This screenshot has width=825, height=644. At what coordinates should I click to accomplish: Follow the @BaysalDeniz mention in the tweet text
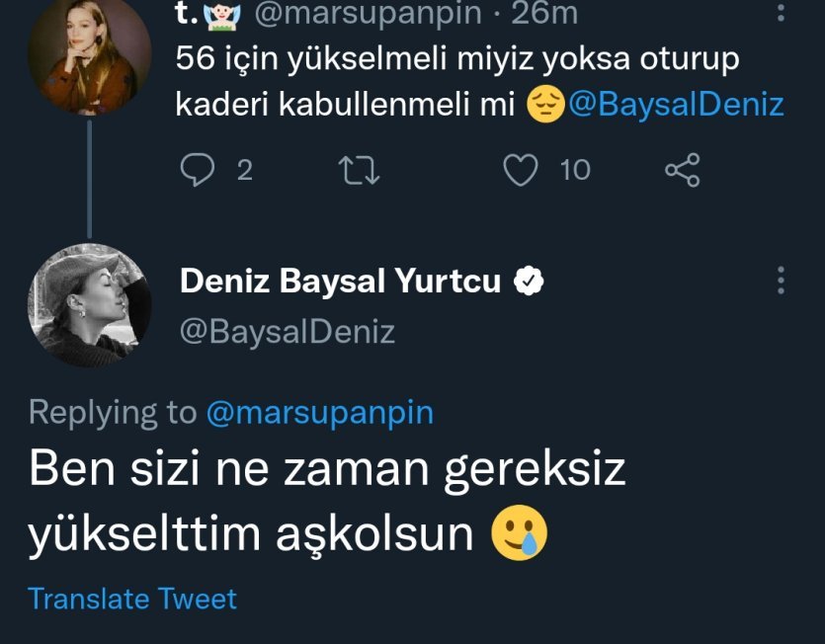pos(677,106)
